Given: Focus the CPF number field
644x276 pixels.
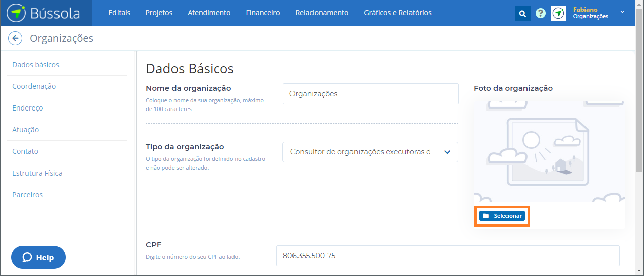Looking at the screenshot, I should pyautogui.click(x=447, y=256).
